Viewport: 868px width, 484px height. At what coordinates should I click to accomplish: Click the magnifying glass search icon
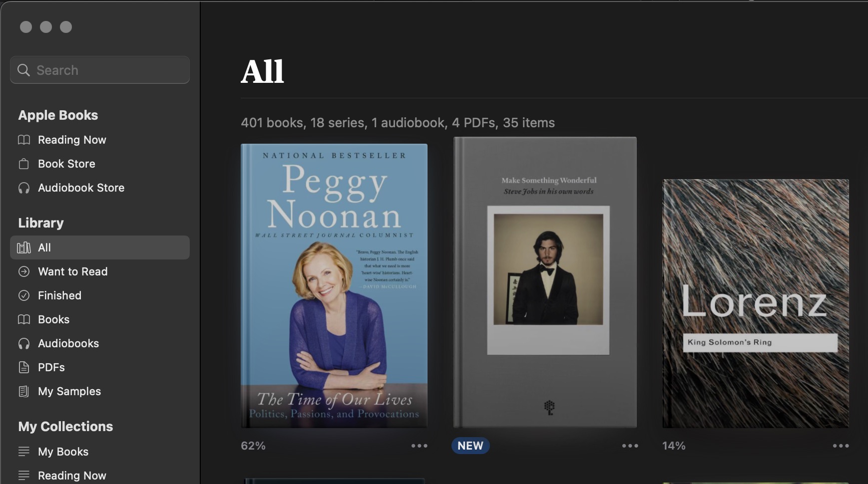click(x=23, y=70)
